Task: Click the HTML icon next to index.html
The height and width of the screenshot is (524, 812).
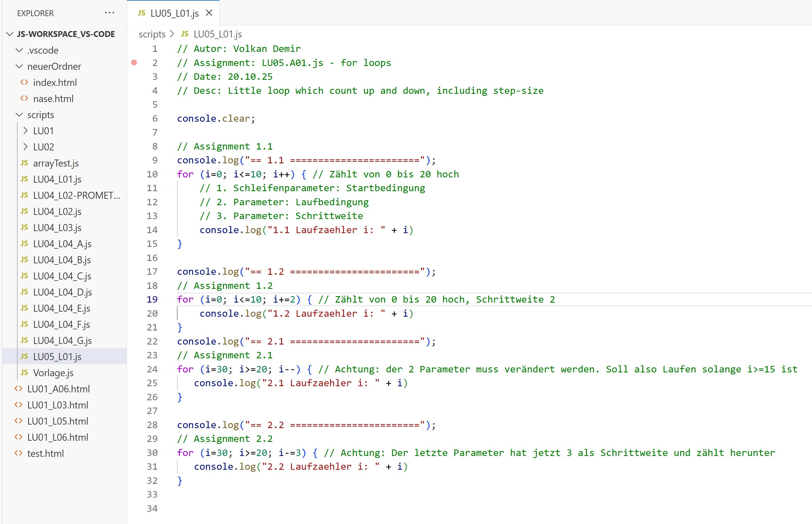Action: (24, 82)
